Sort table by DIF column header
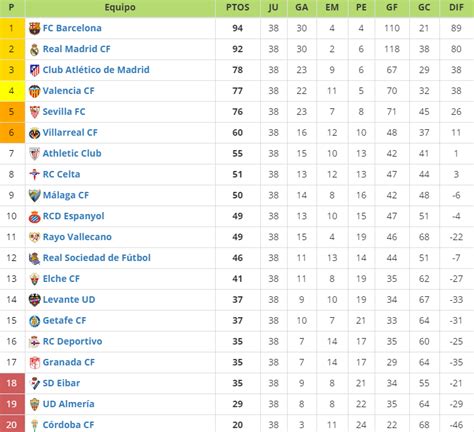The width and height of the screenshot is (474, 432). pos(456,8)
